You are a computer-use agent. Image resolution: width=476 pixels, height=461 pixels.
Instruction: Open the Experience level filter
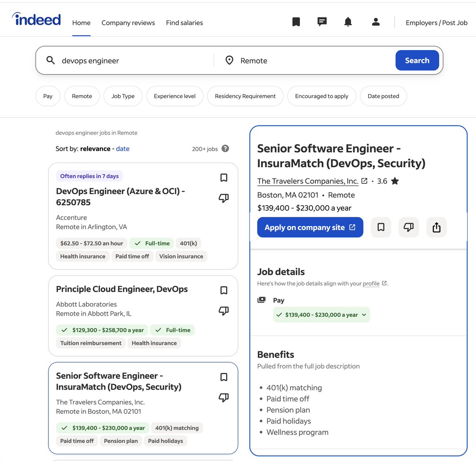point(175,96)
